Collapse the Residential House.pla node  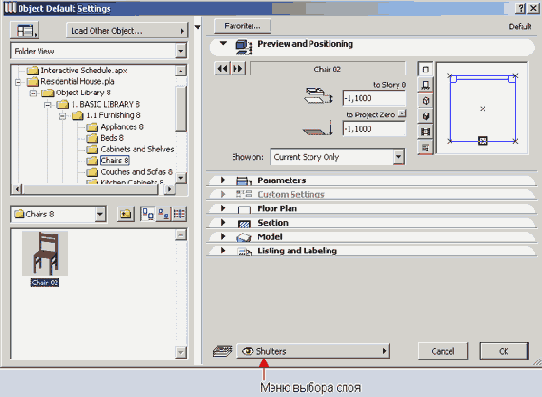pos(18,82)
